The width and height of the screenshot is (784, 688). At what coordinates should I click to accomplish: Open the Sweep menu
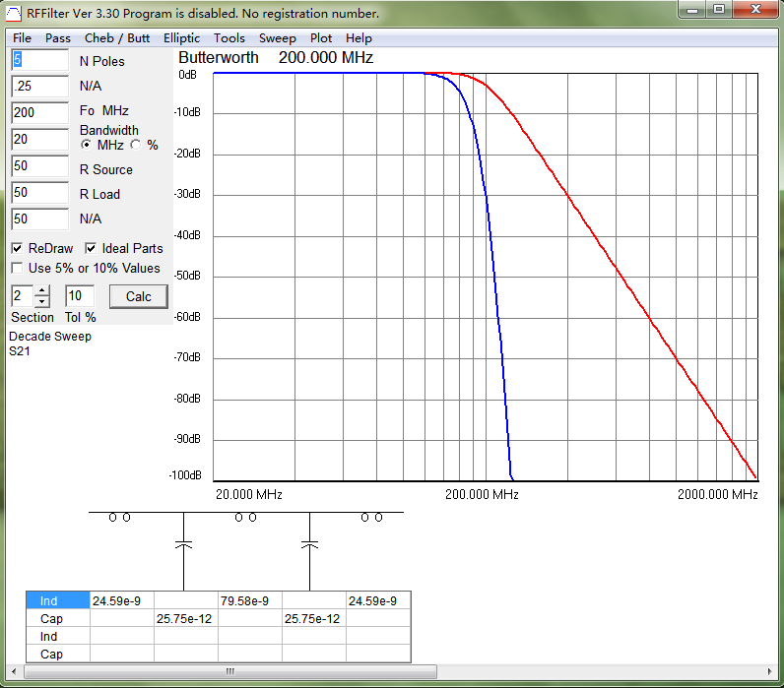278,38
